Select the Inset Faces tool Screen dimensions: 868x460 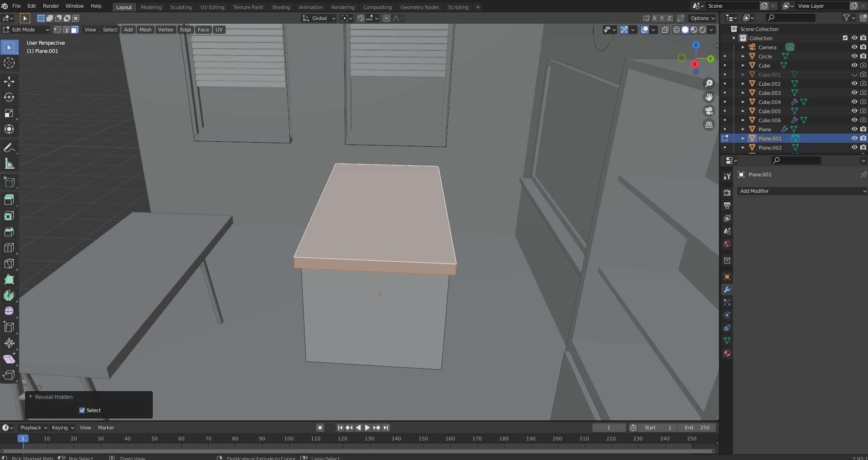pos(9,216)
